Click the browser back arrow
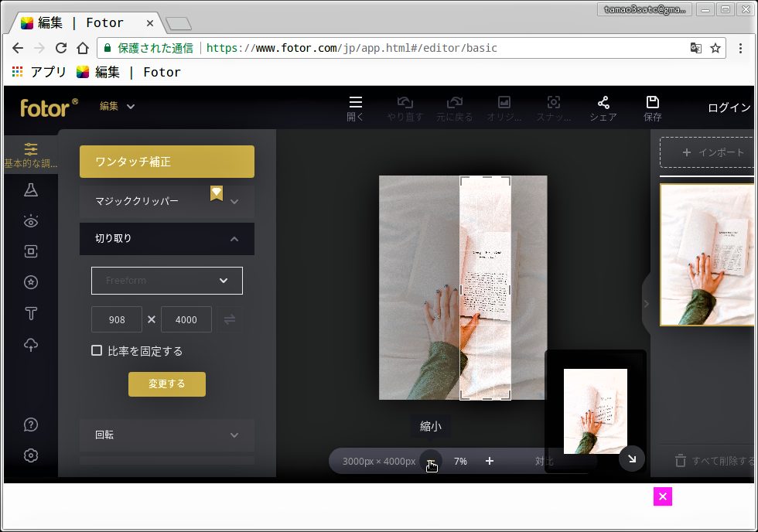 [x=18, y=48]
